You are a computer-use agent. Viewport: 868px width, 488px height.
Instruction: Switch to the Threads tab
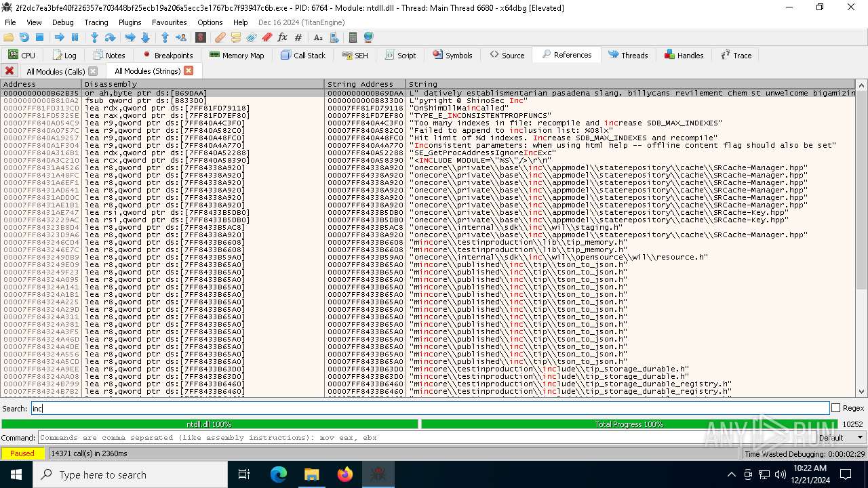click(628, 55)
